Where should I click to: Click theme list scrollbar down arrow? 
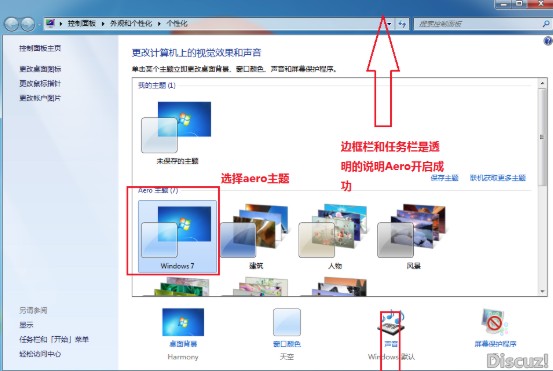(x=542, y=291)
